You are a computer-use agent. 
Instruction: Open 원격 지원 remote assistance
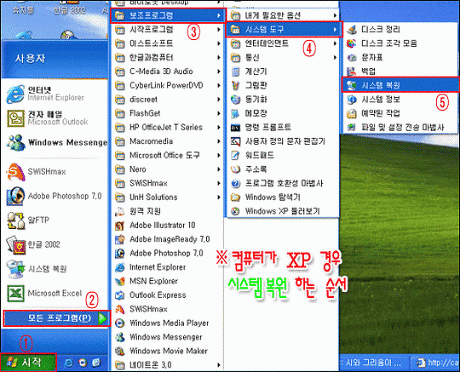(x=168, y=211)
